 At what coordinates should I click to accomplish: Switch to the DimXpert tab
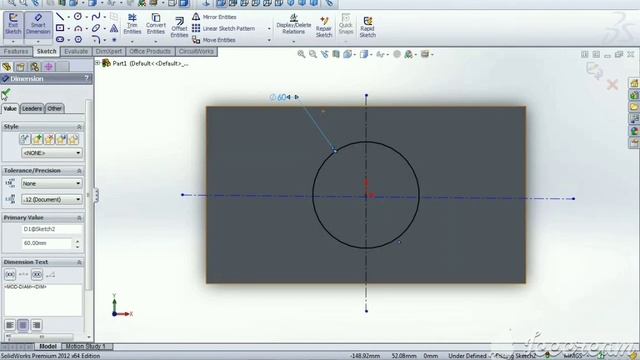(x=109, y=51)
